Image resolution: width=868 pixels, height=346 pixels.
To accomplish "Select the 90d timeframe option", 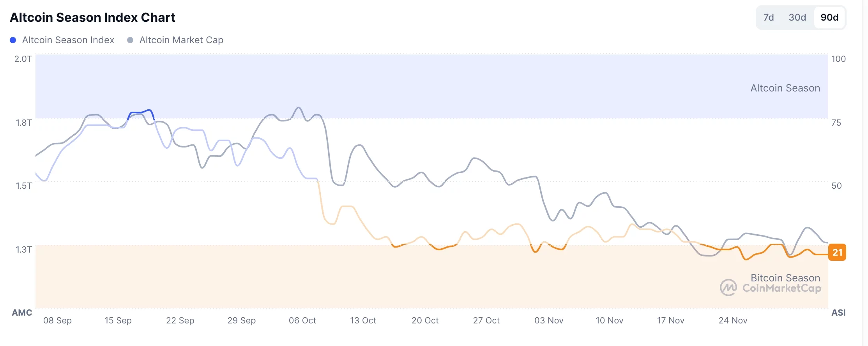I will coord(829,18).
